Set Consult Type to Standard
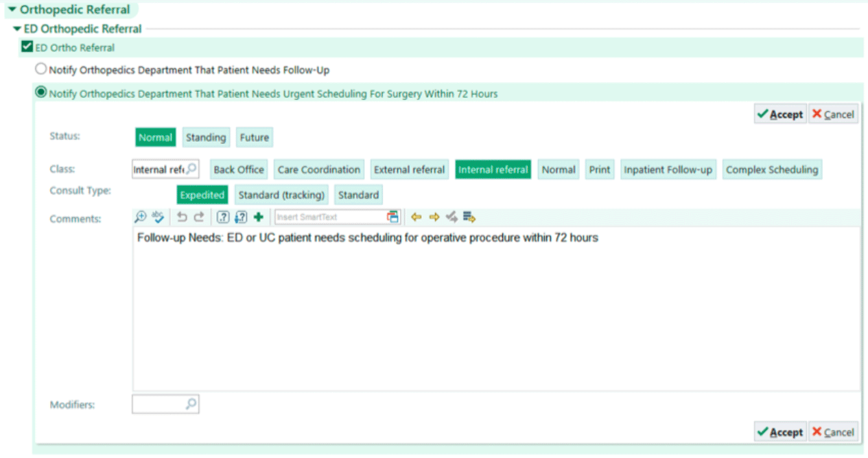The width and height of the screenshot is (868, 458). click(358, 195)
